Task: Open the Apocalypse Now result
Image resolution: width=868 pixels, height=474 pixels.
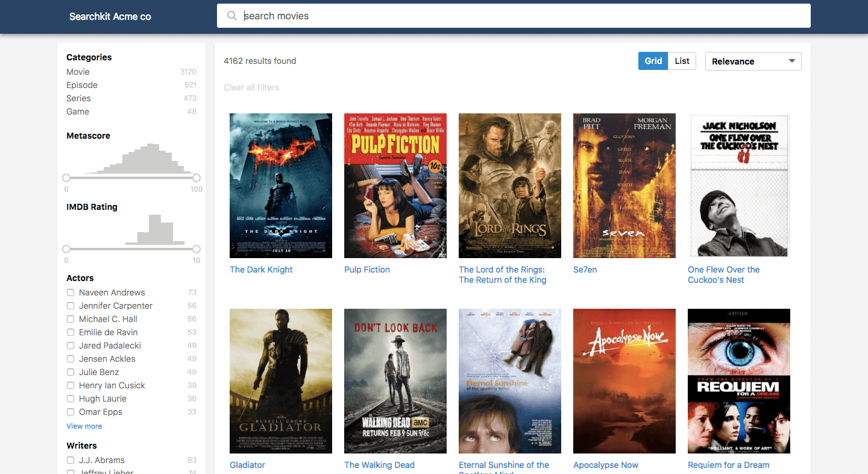Action: point(605,465)
